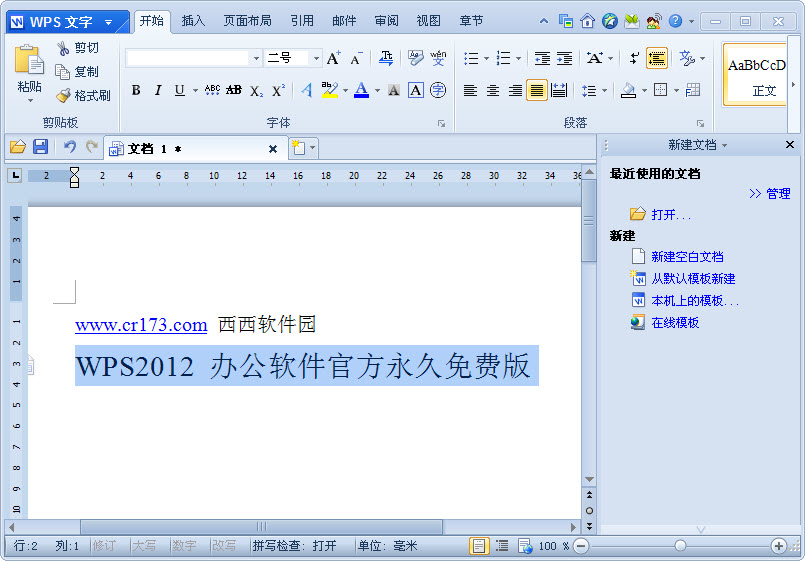This screenshot has height=561, width=805.
Task: Click the Grow Font (A+) icon
Action: [x=334, y=58]
